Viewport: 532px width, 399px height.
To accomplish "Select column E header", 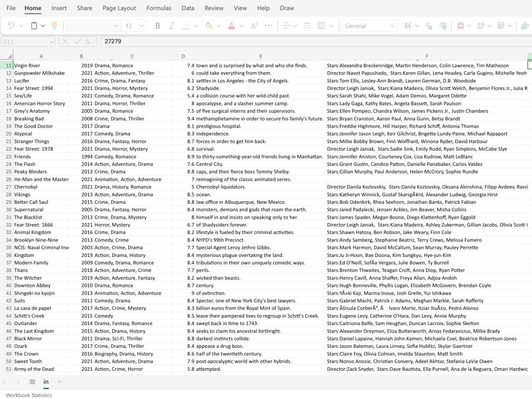I will click(x=261, y=56).
